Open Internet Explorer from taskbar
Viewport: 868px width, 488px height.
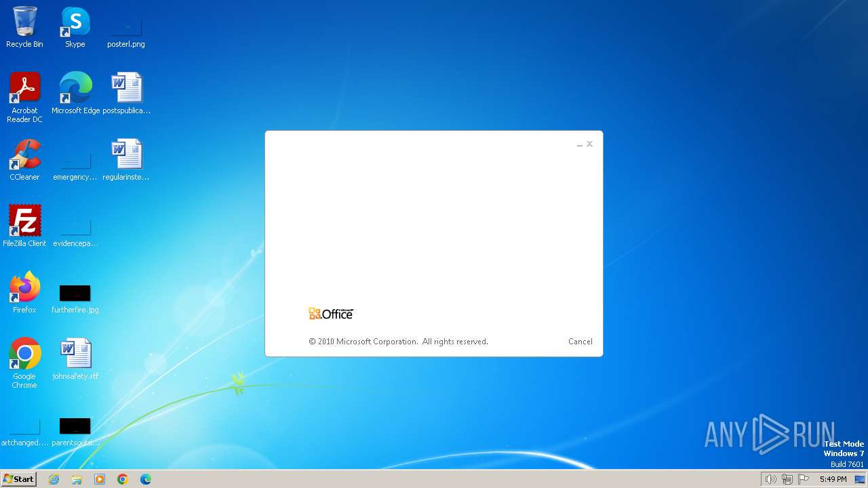click(x=54, y=479)
